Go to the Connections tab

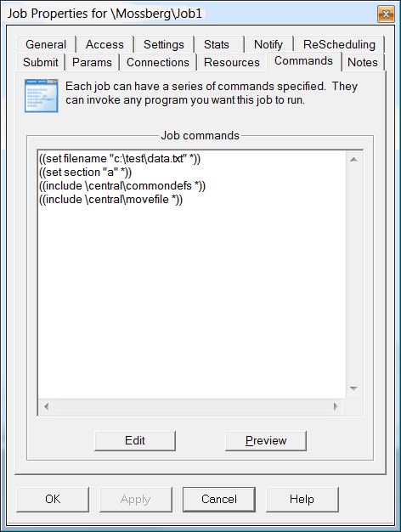point(158,62)
